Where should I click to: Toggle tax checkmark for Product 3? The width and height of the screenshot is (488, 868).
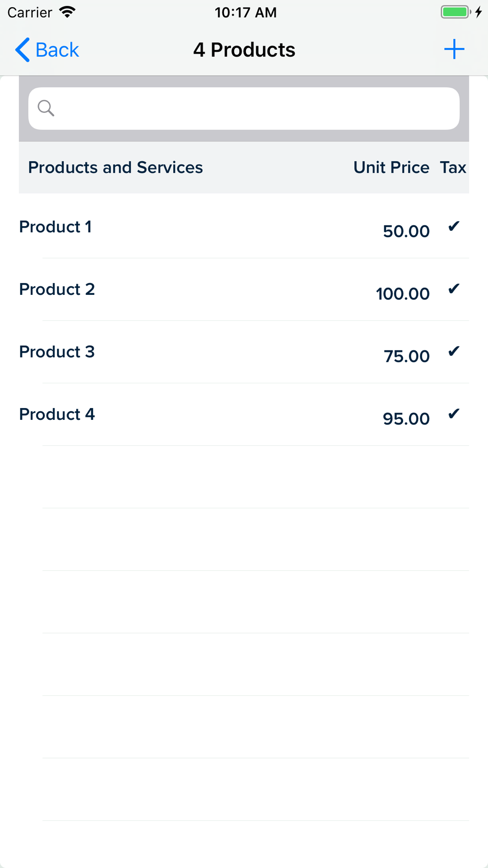[454, 351]
